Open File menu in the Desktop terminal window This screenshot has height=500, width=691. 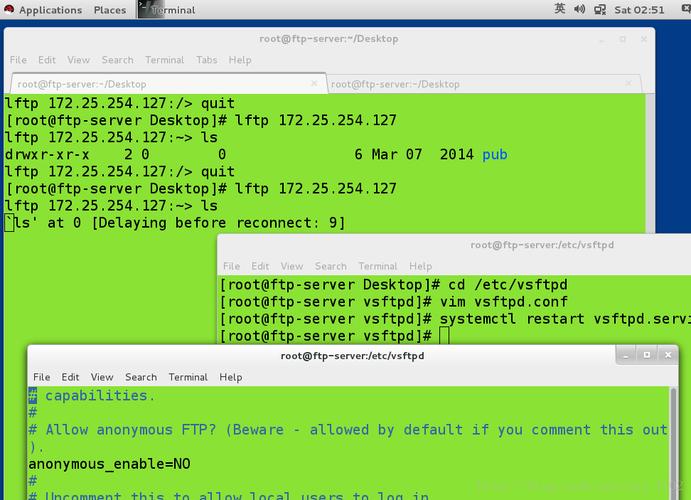point(18,60)
